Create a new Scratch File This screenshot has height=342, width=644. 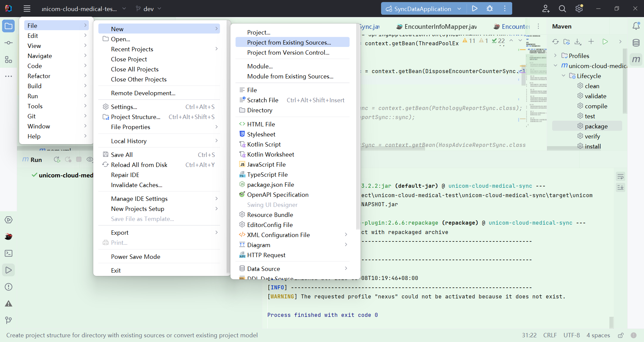pyautogui.click(x=292, y=100)
